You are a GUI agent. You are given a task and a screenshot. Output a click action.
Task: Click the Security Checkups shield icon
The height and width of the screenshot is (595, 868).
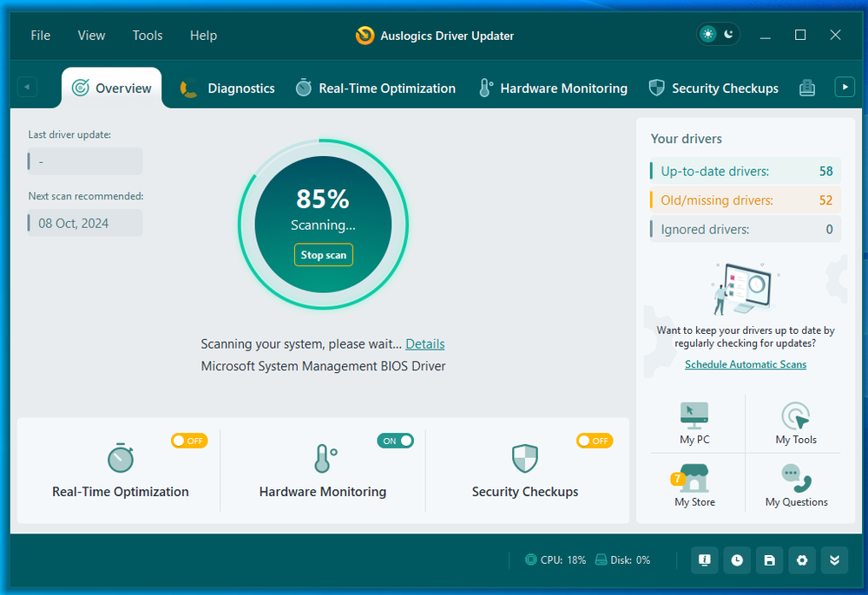point(655,88)
